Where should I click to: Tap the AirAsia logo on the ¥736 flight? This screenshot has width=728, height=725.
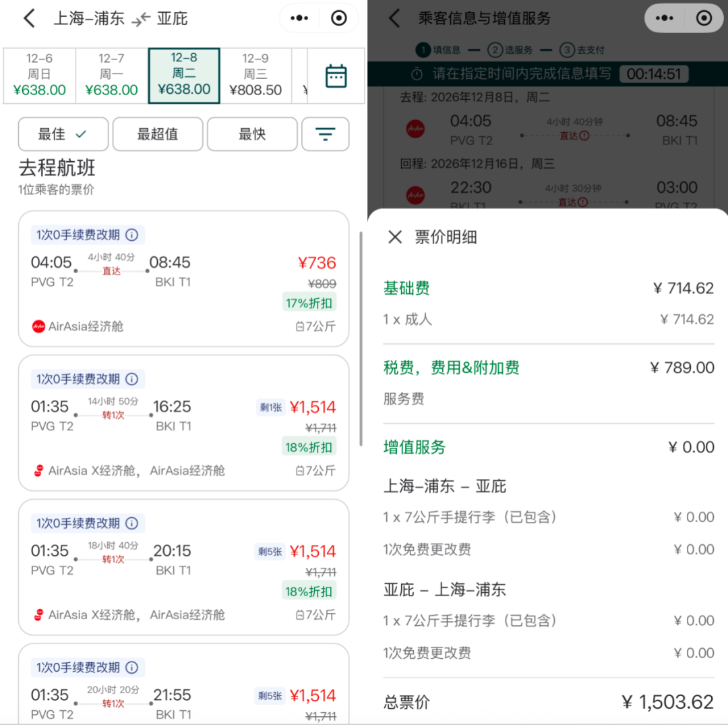tap(38, 326)
